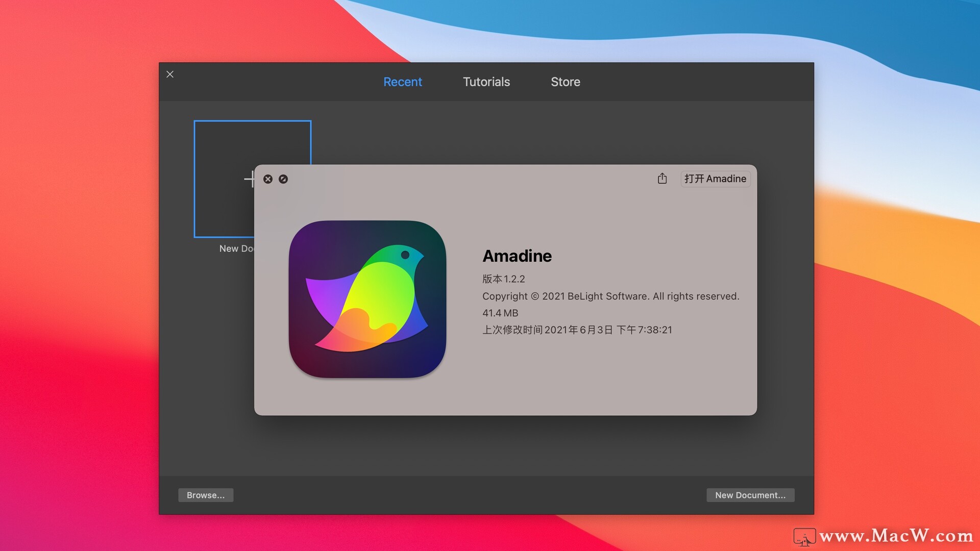
Task: Click the 上次修改时间 modification date line
Action: pyautogui.click(x=577, y=330)
